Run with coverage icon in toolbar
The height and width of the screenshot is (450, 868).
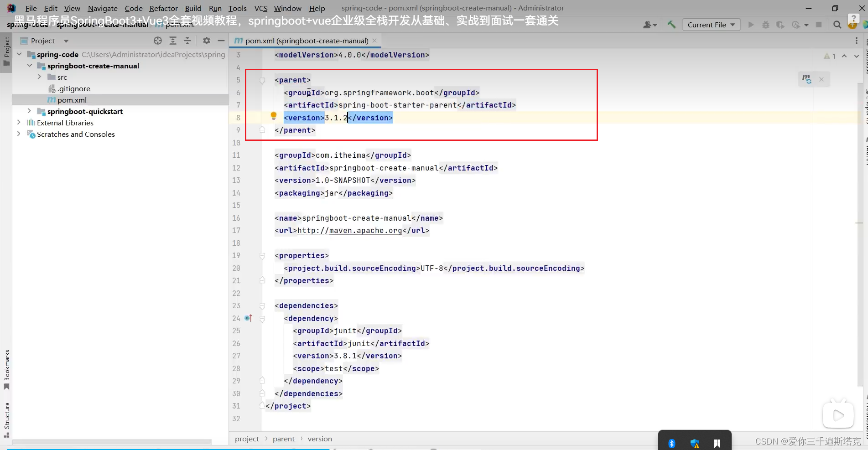780,25
